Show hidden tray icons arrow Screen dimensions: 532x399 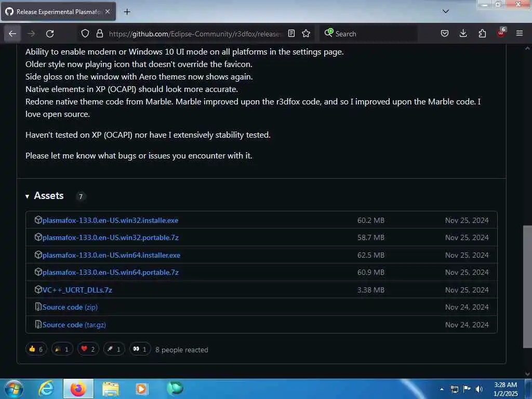[442, 389]
